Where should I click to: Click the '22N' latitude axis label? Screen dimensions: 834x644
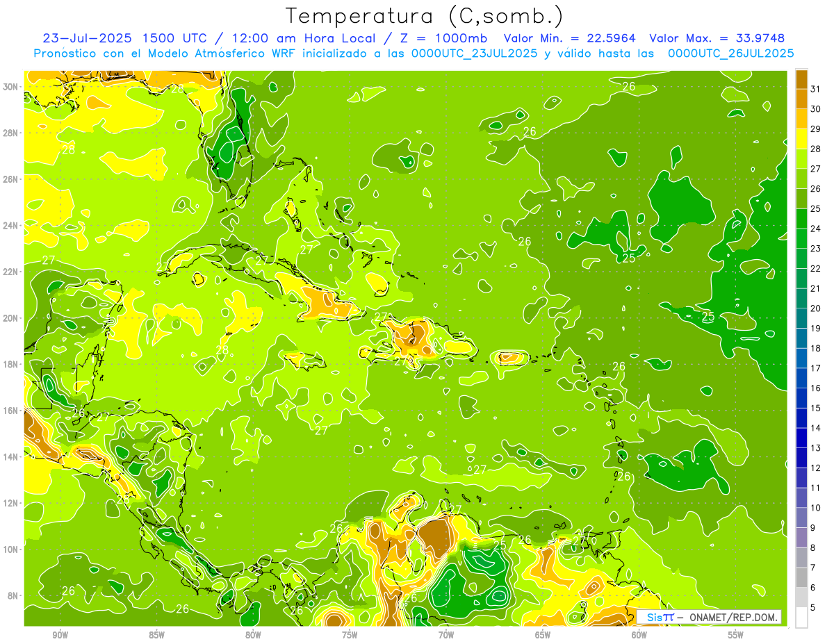click(x=11, y=272)
